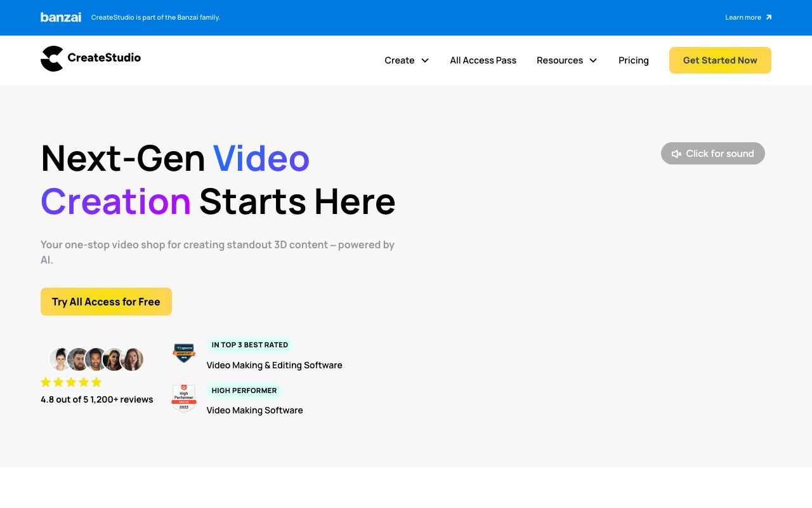Open the Resources menu
812x508 pixels.
coord(567,60)
